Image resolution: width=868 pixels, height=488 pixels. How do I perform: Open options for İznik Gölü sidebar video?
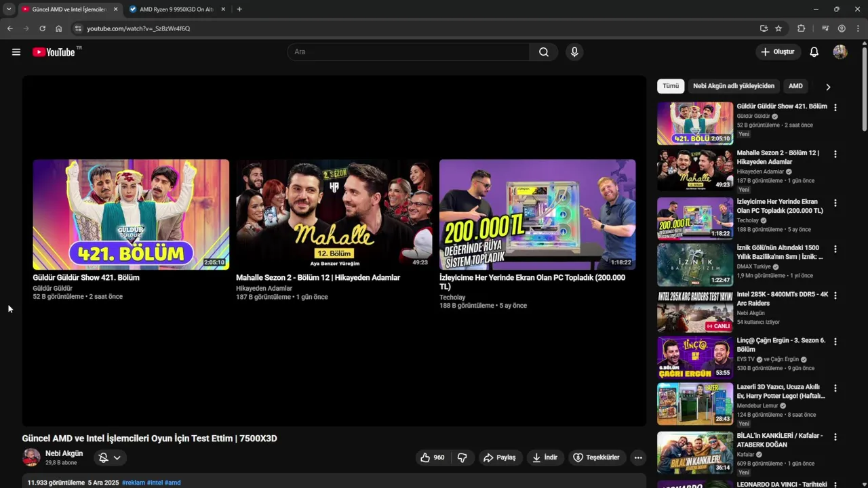click(835, 249)
